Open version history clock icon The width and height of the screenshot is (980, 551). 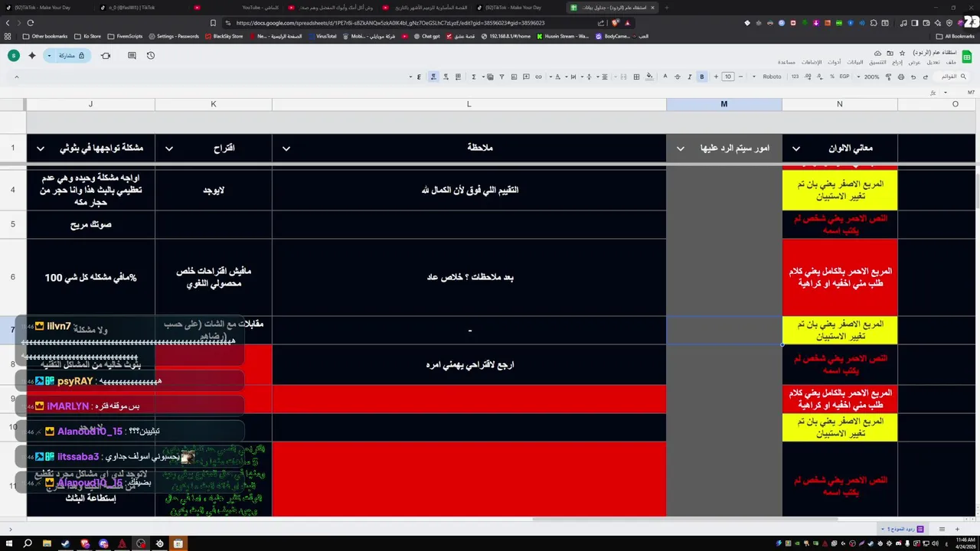(151, 55)
